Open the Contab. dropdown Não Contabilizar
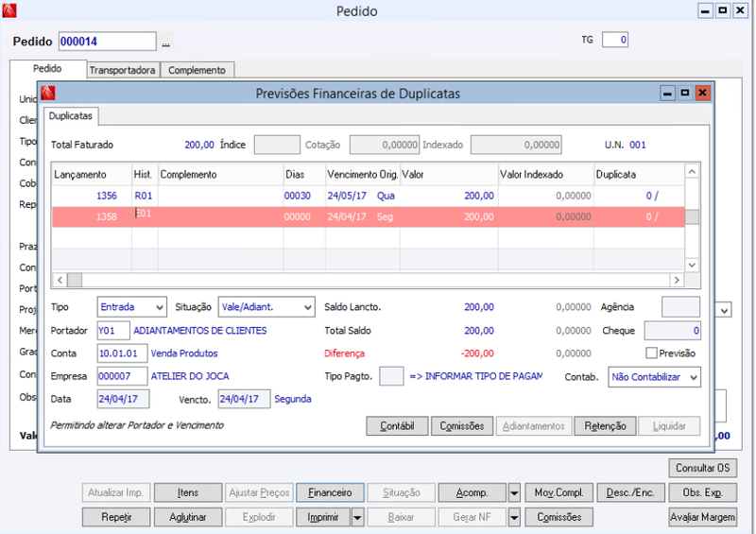Viewport: 756px width, 534px height. 654,376
